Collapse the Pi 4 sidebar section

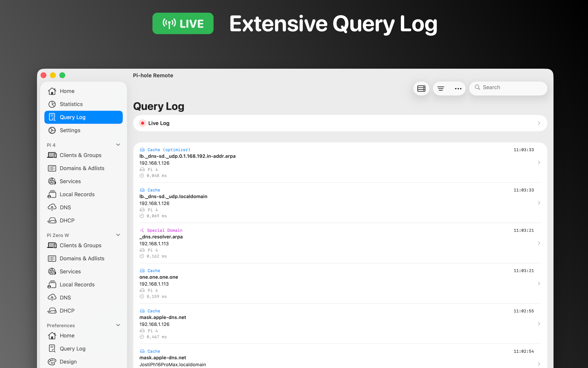pyautogui.click(x=118, y=145)
